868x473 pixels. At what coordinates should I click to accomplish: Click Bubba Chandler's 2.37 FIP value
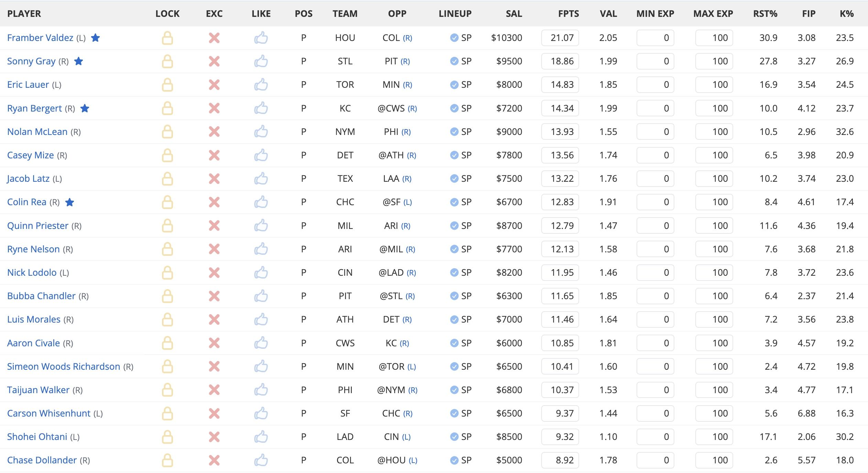click(806, 296)
